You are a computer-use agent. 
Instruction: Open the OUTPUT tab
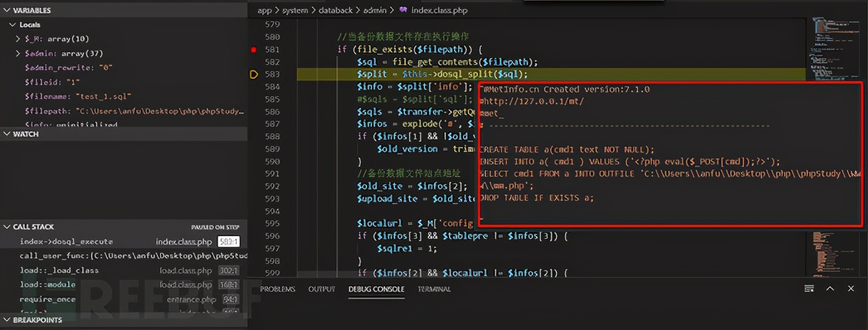(x=321, y=289)
